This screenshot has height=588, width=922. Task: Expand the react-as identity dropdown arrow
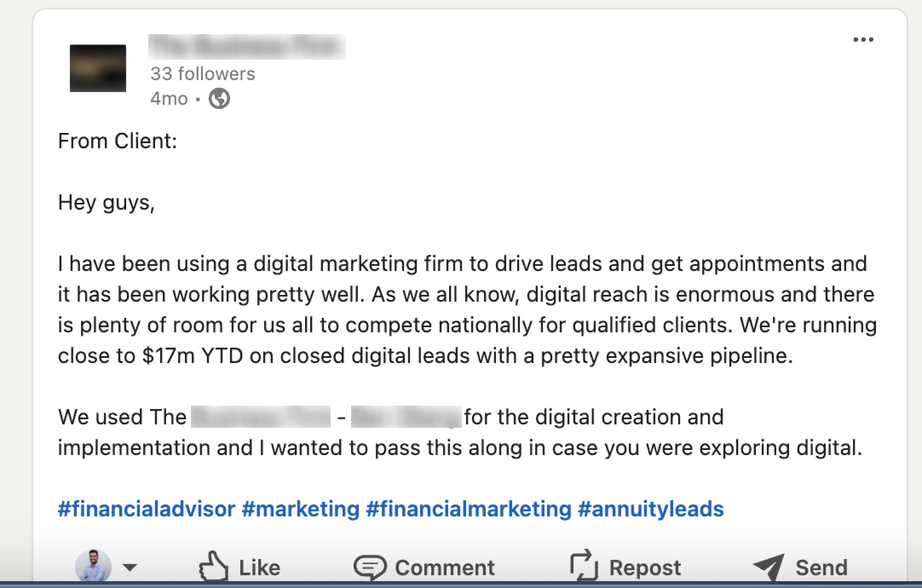[x=130, y=567]
